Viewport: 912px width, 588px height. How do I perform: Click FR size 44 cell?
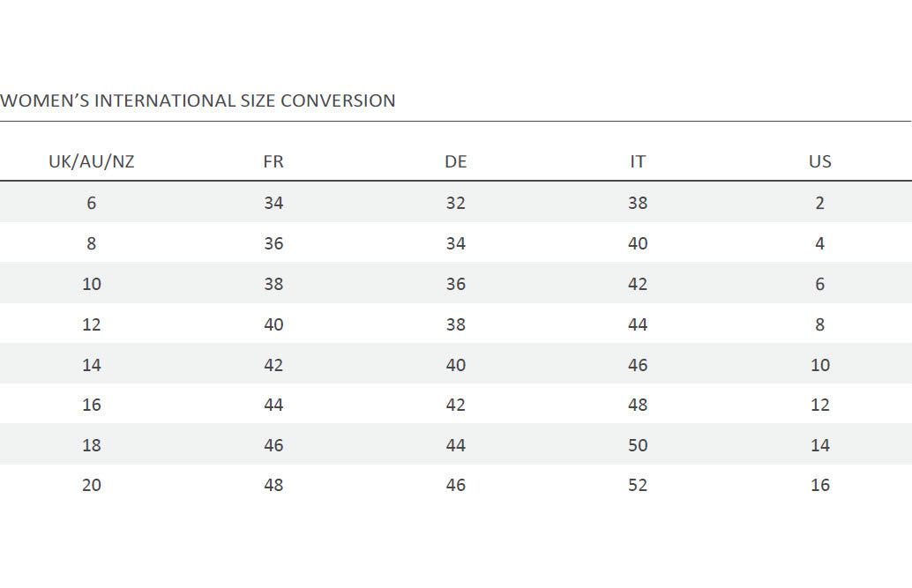point(273,405)
